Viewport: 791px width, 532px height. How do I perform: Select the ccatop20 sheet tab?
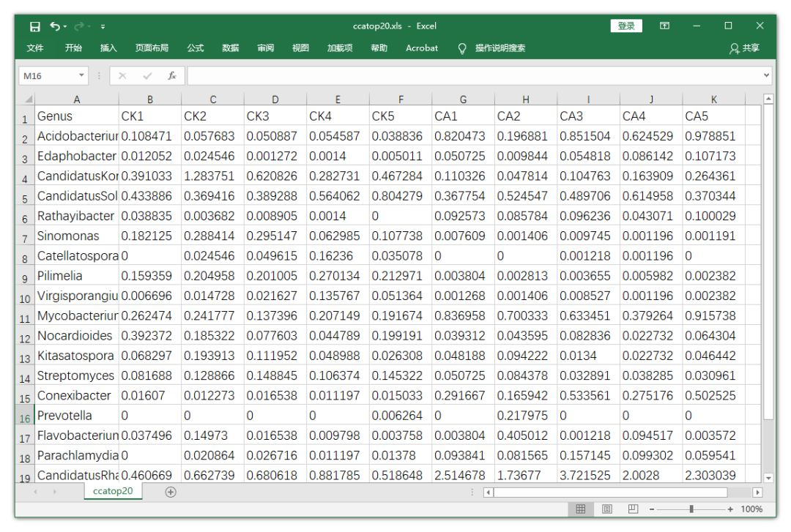(113, 491)
